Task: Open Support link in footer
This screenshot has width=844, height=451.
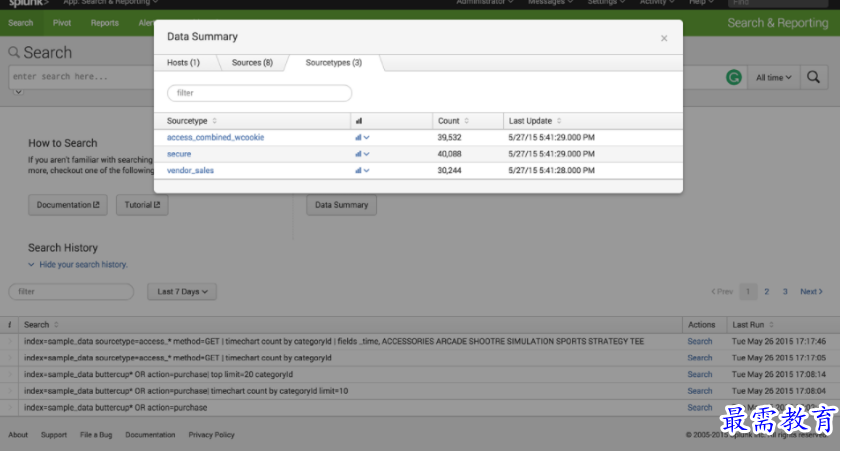Action: coord(54,435)
